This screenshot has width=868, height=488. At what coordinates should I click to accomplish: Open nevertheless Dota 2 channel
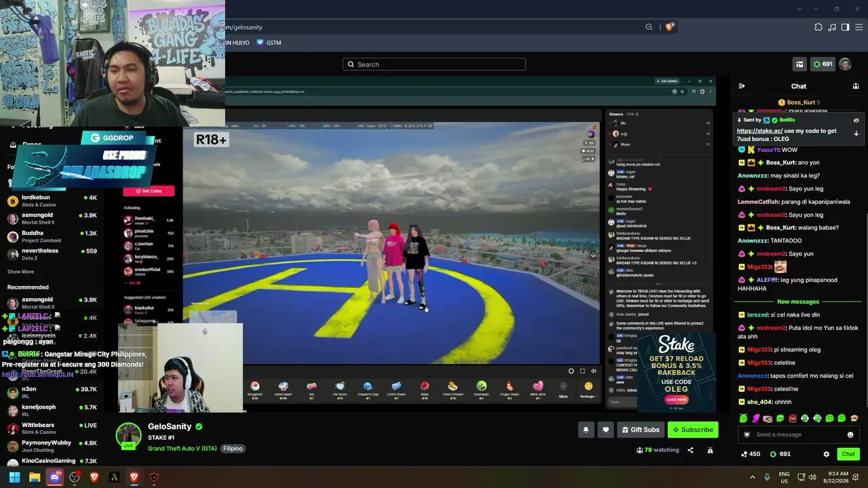52,254
